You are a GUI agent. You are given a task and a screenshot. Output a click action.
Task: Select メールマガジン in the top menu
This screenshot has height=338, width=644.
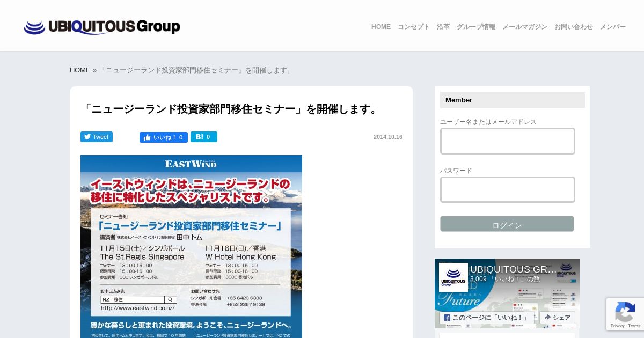click(524, 27)
